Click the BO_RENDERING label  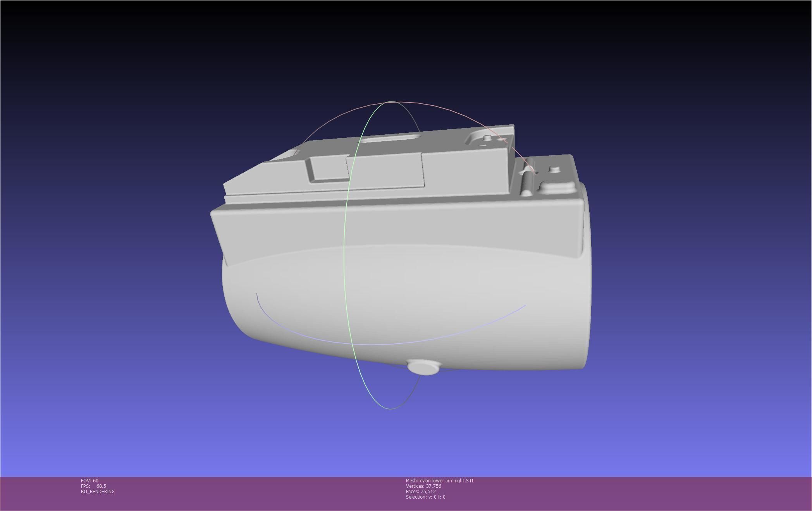(98, 491)
